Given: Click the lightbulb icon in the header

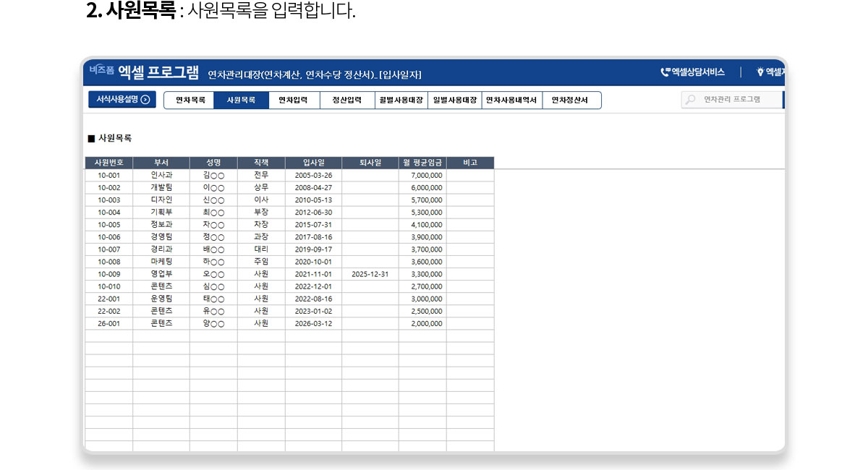Looking at the screenshot, I should coord(760,72).
